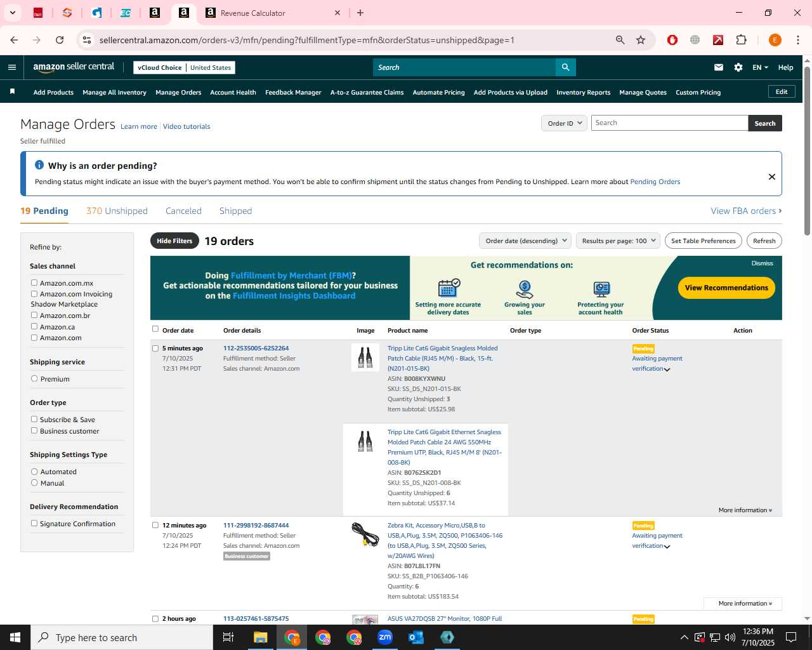812x650 pixels.
Task: Open File Explorer from taskbar
Action: coord(261,637)
